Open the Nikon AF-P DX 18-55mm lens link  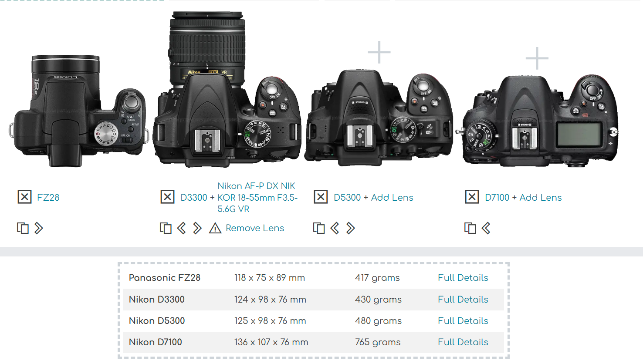coord(257,198)
